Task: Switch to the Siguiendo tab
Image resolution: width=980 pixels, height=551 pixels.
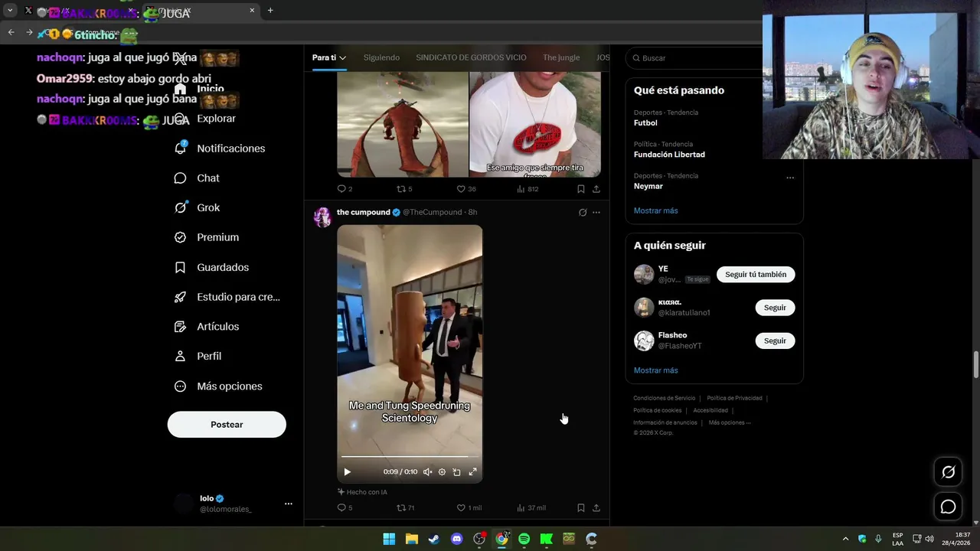Action: point(381,58)
